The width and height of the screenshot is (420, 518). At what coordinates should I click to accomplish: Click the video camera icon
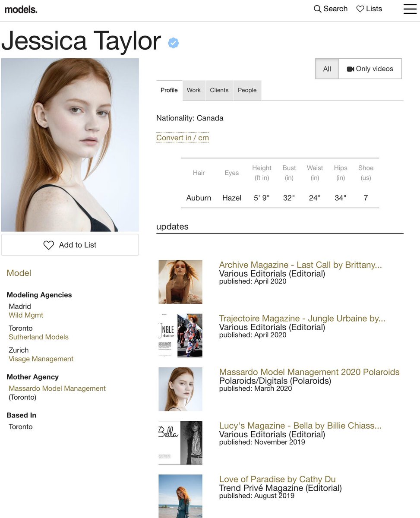351,69
